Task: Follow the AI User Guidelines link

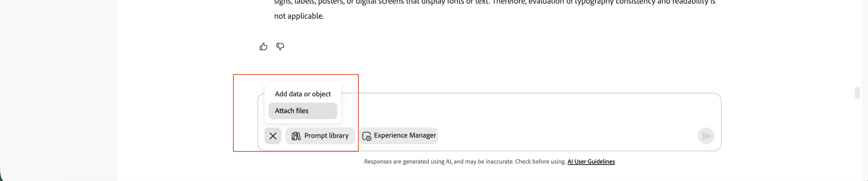Action: (x=591, y=162)
